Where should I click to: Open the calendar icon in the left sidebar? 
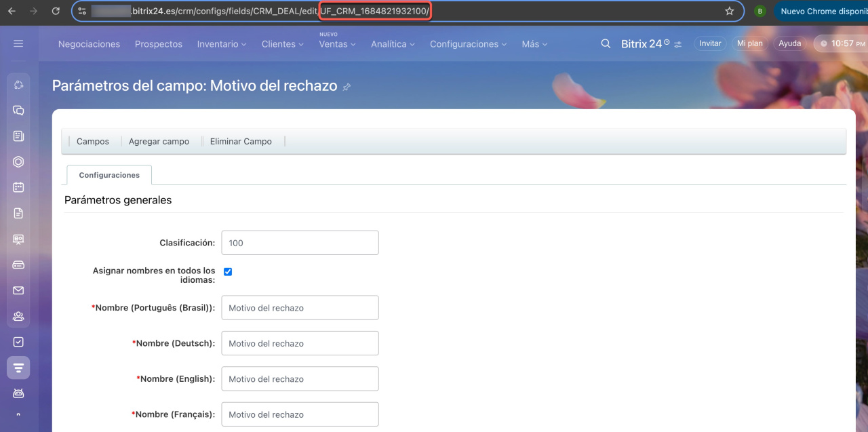pos(18,187)
